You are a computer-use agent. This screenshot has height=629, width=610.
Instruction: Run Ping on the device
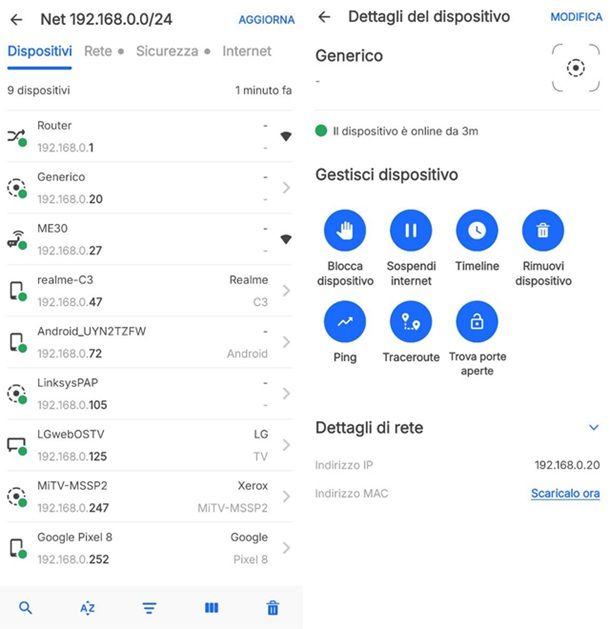point(345,321)
